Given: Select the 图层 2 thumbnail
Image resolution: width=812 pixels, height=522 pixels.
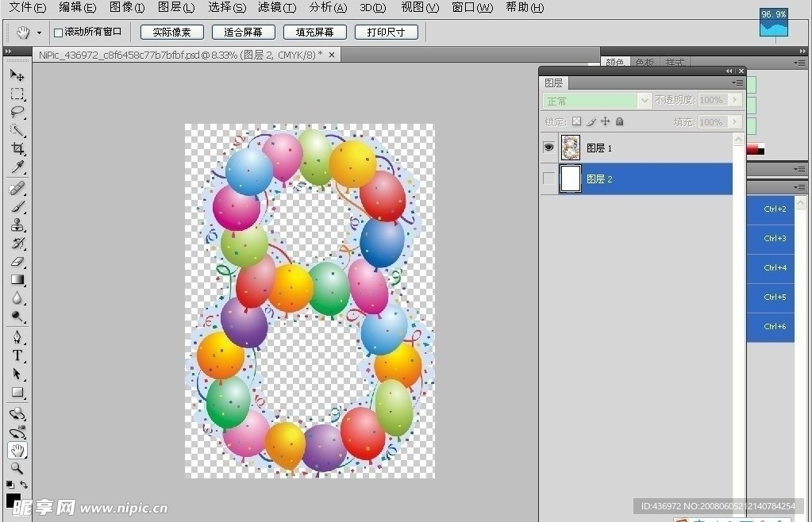Looking at the screenshot, I should pos(571,179).
